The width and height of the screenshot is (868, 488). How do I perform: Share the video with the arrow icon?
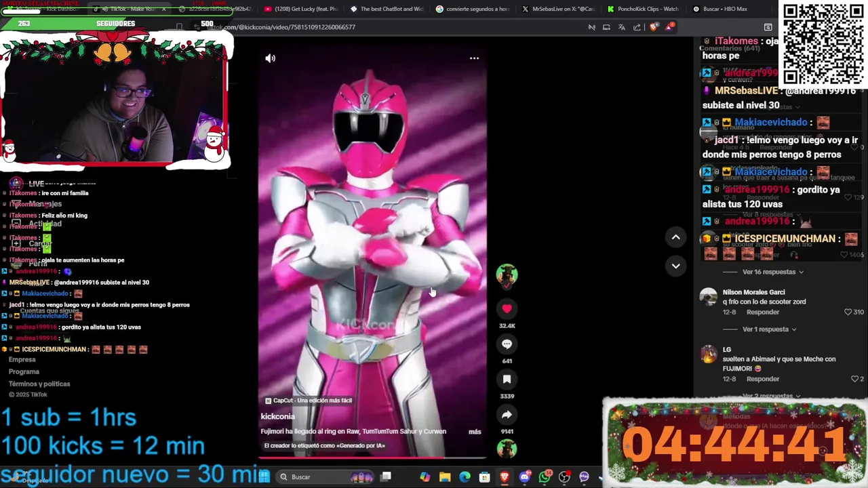507,414
